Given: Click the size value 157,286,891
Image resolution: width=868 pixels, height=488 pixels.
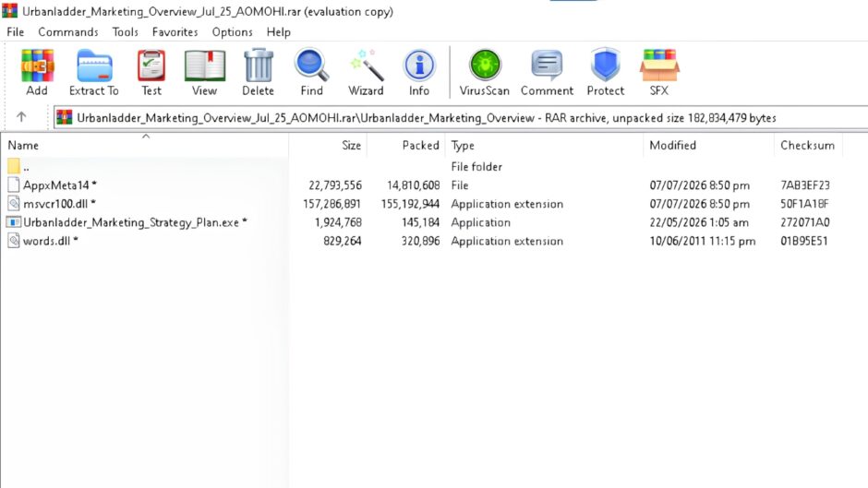Looking at the screenshot, I should [x=332, y=204].
